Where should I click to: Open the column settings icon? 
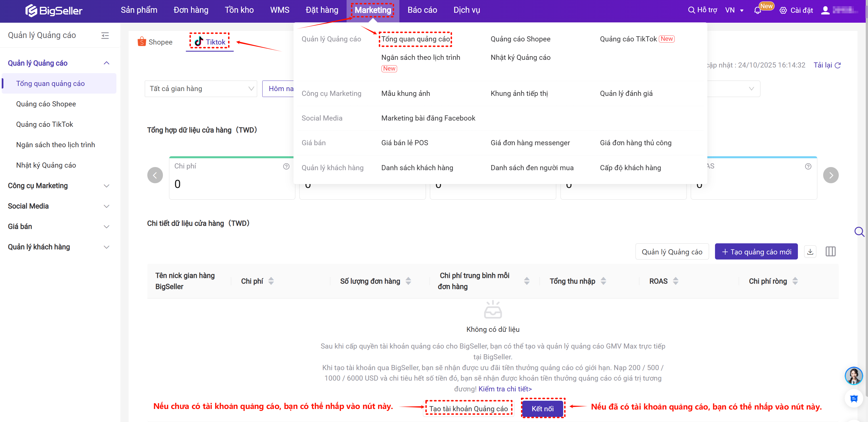(x=830, y=252)
